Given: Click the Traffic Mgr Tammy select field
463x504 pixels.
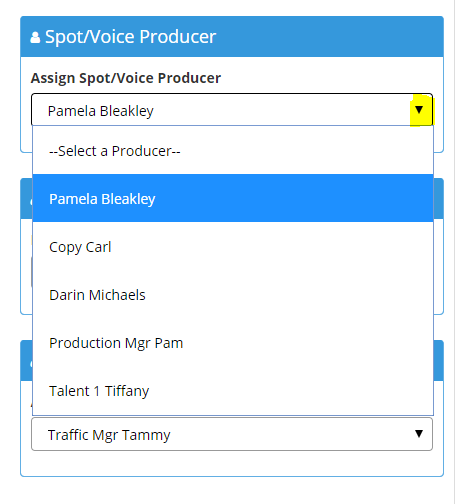Looking at the screenshot, I should tap(232, 434).
